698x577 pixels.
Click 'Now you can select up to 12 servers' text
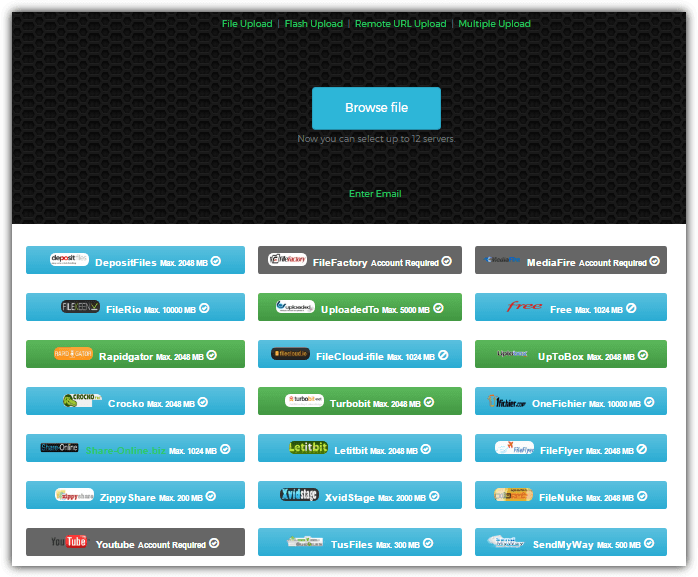point(376,138)
